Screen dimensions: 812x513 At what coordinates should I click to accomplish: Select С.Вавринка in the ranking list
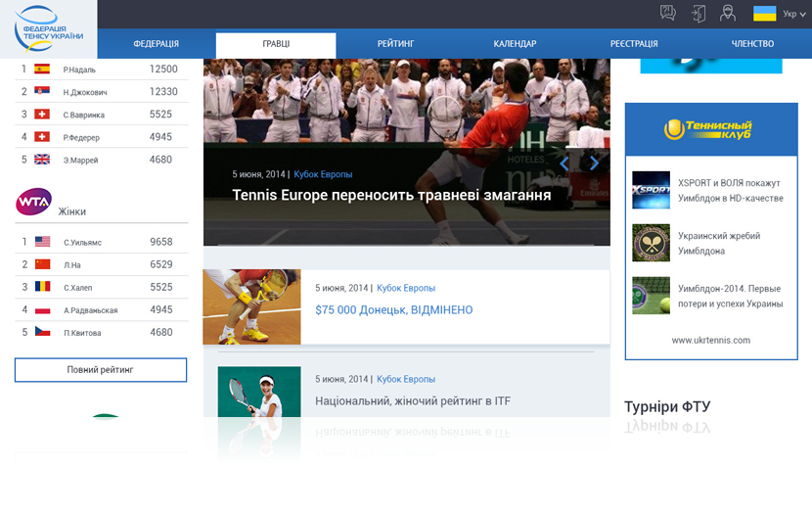[x=84, y=116]
